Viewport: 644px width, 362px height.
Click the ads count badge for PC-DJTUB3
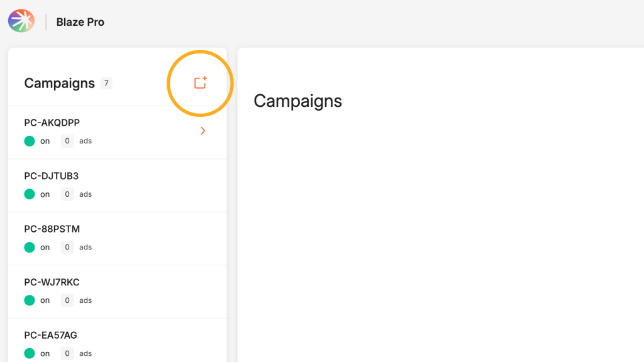67,194
